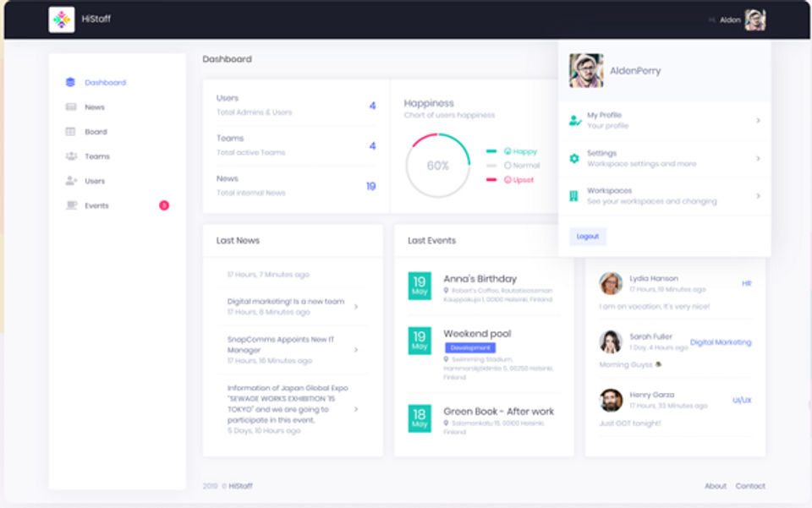Go to Events in the sidebar
The height and width of the screenshot is (508, 812).
(x=96, y=205)
